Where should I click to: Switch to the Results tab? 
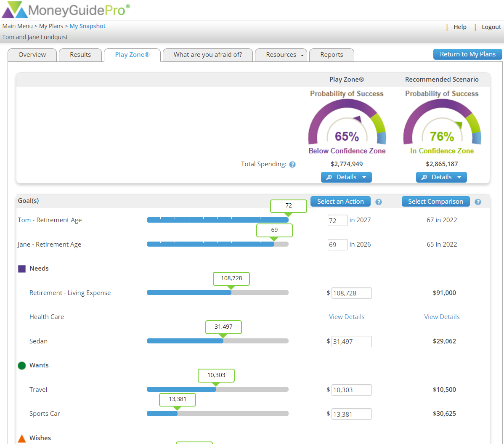coord(80,55)
